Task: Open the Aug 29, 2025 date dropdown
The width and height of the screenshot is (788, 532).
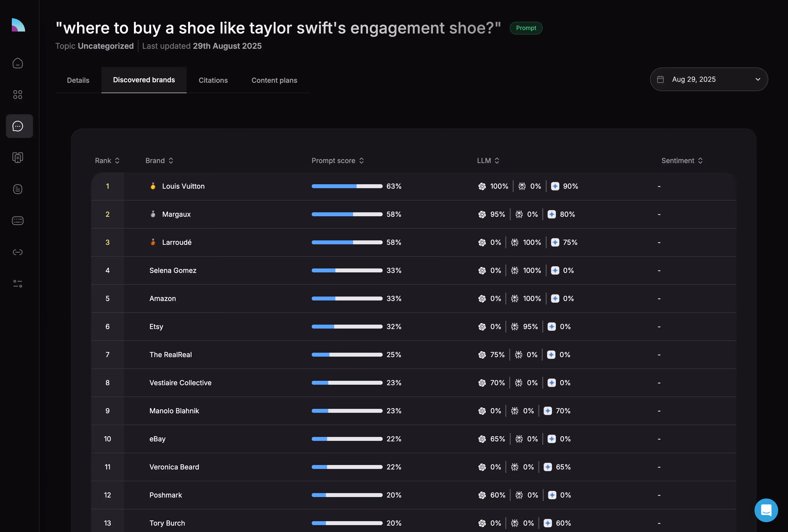Action: [x=709, y=79]
